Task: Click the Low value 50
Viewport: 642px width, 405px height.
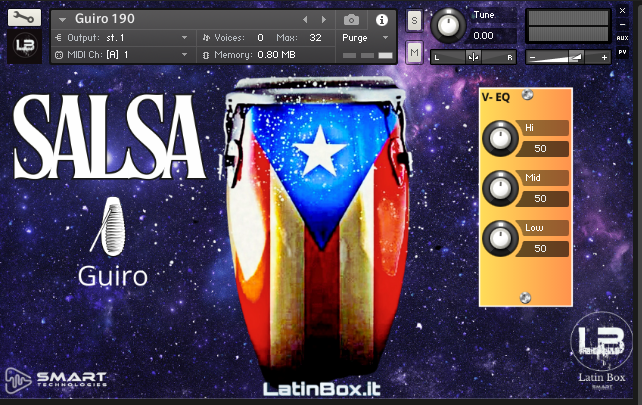Action: click(541, 249)
